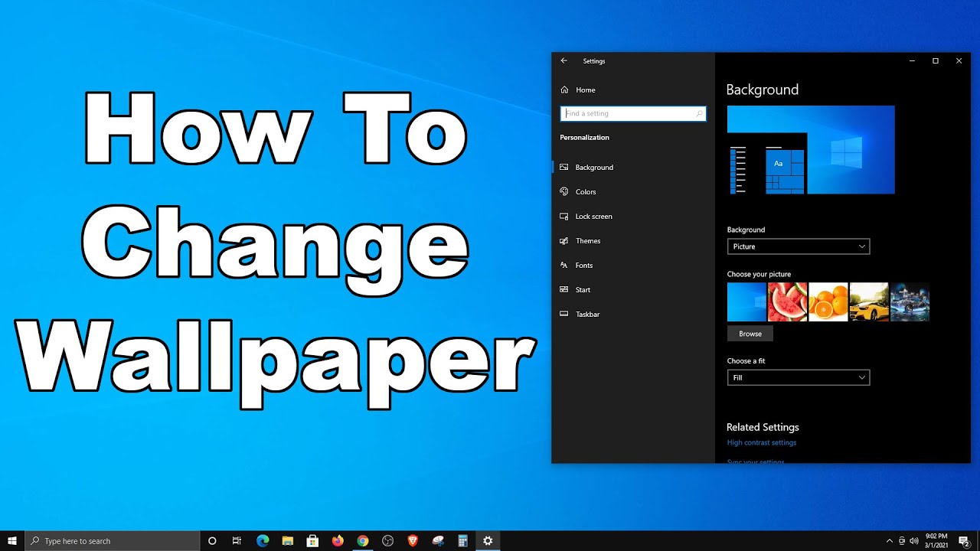Open the notifications action center
980x551 pixels.
tap(964, 541)
